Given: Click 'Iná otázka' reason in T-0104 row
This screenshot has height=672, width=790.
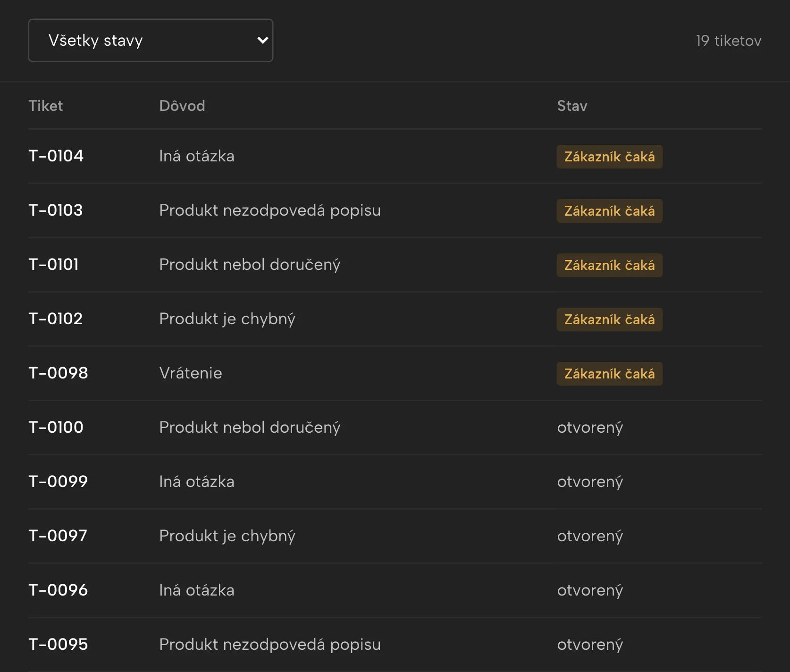Looking at the screenshot, I should 197,156.
